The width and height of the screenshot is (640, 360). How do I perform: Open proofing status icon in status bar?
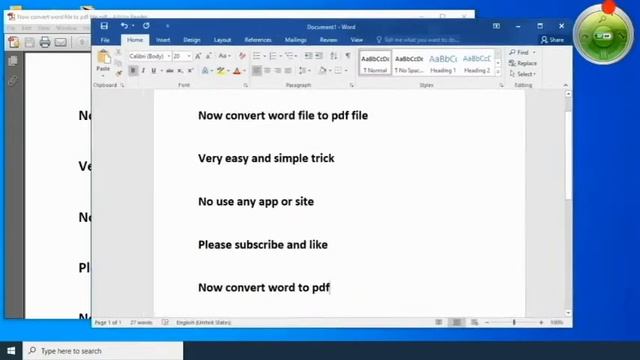coord(165,322)
